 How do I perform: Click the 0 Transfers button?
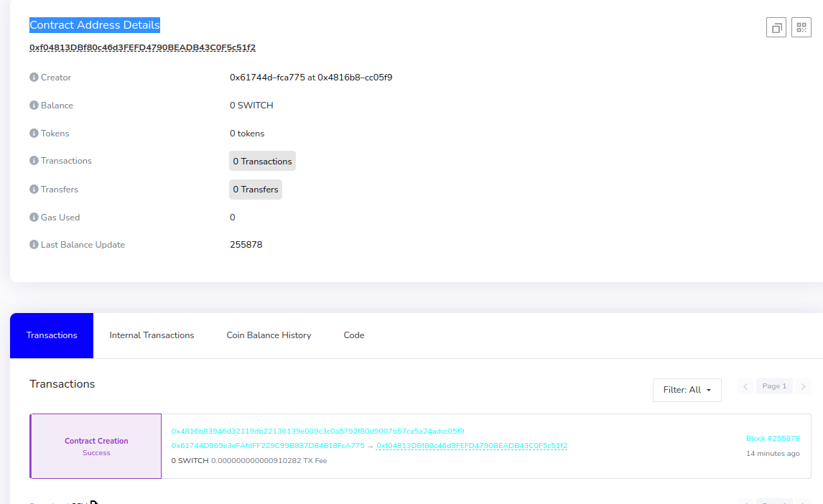tap(255, 189)
